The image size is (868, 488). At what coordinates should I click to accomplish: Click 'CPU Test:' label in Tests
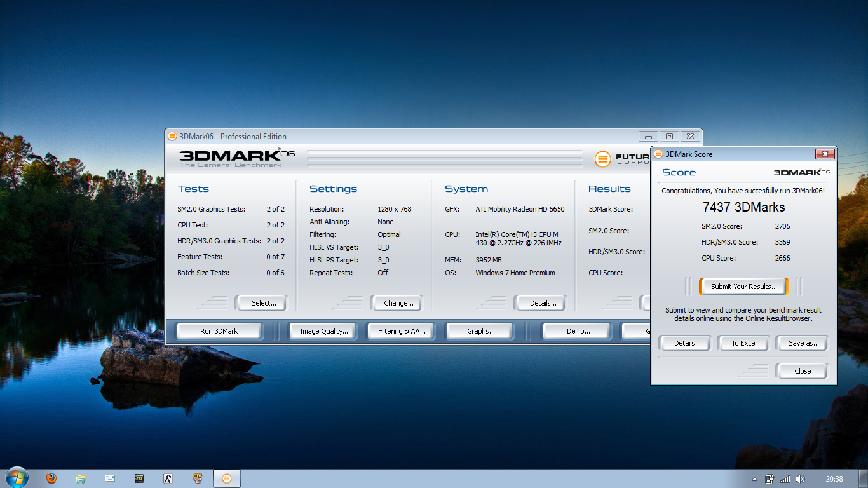coord(193,225)
